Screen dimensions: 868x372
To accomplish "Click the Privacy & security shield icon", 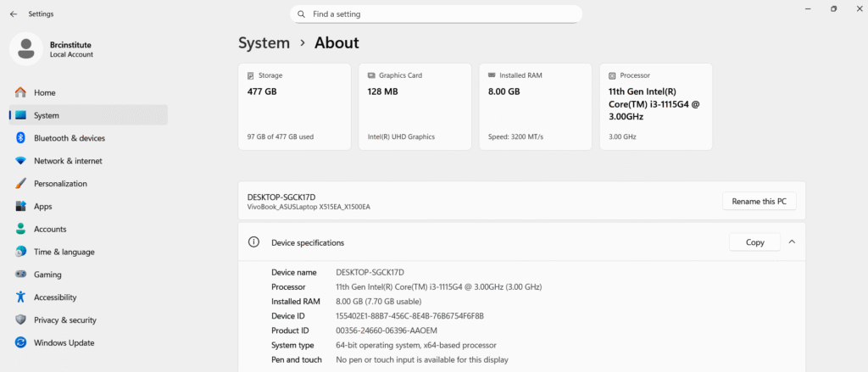I will [20, 319].
